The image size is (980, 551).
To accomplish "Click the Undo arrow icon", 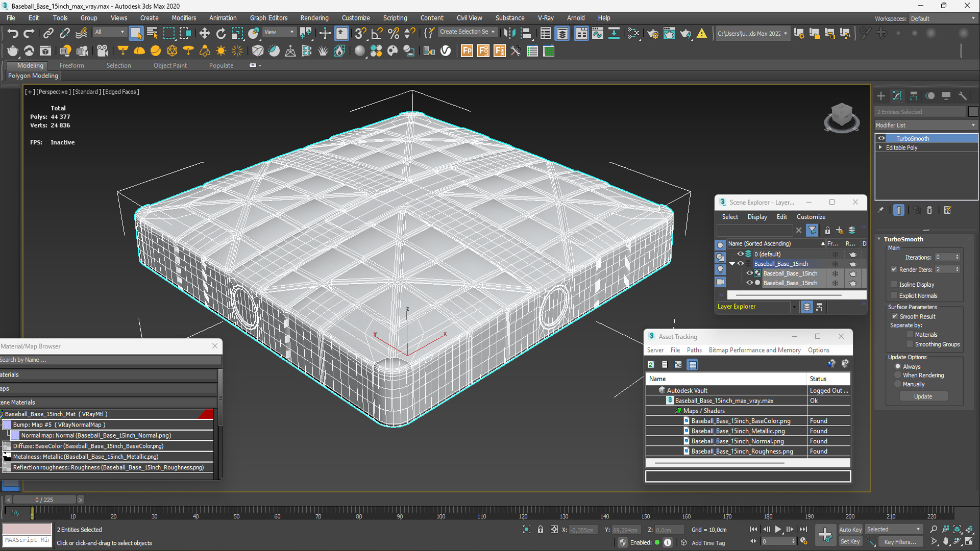I will [x=13, y=34].
